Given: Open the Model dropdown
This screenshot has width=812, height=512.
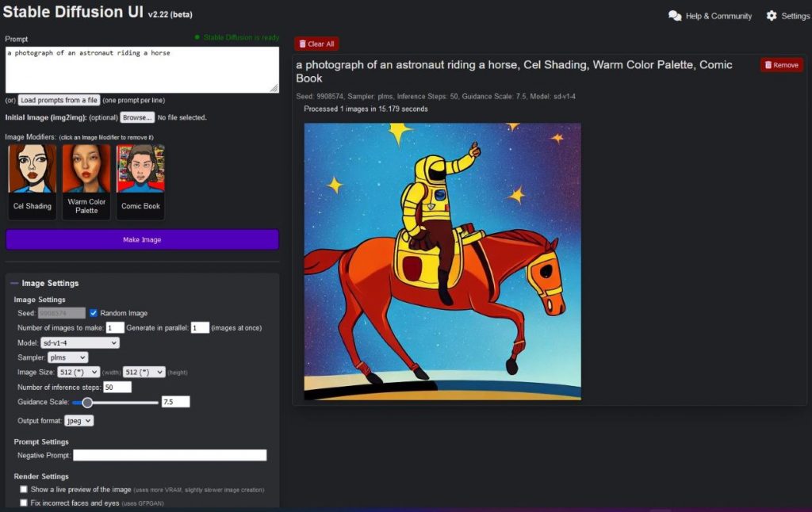Looking at the screenshot, I should 79,342.
